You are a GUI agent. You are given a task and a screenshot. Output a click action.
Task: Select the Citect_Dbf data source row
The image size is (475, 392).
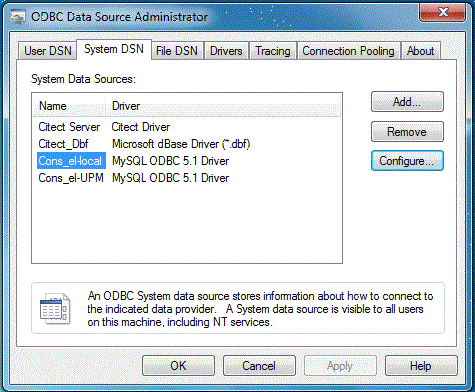pyautogui.click(x=187, y=144)
